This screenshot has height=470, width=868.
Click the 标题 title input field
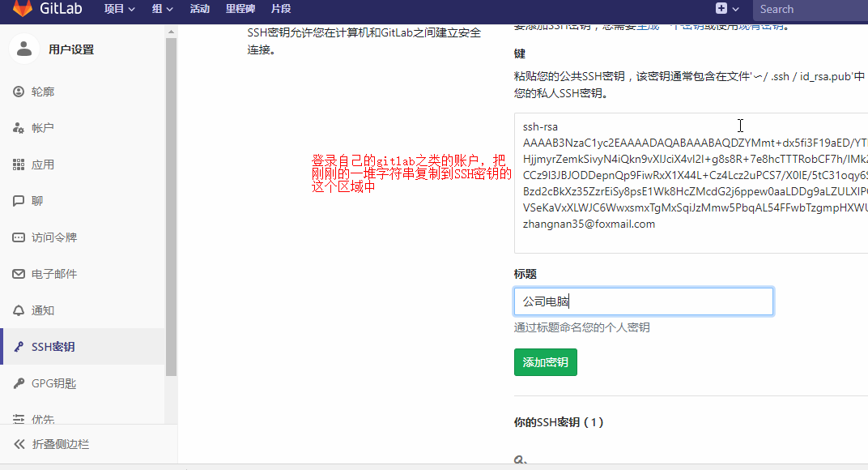click(x=643, y=301)
